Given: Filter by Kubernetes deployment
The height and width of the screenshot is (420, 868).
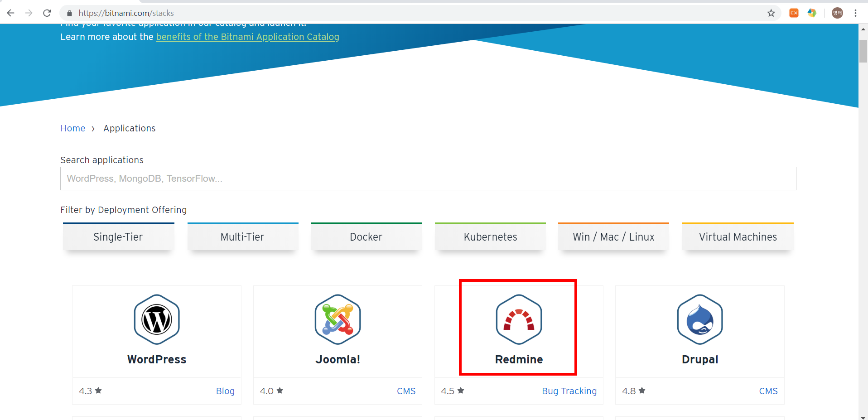Looking at the screenshot, I should [x=490, y=237].
